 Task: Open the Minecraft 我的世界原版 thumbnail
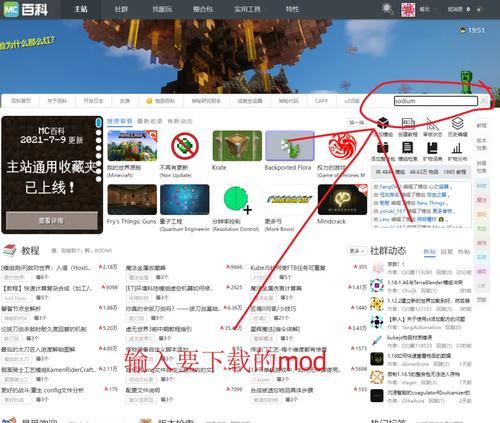[x=132, y=146]
